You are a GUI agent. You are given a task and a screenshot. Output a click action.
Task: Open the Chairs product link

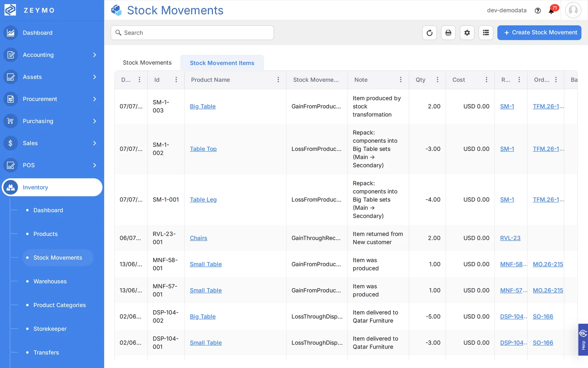198,238
